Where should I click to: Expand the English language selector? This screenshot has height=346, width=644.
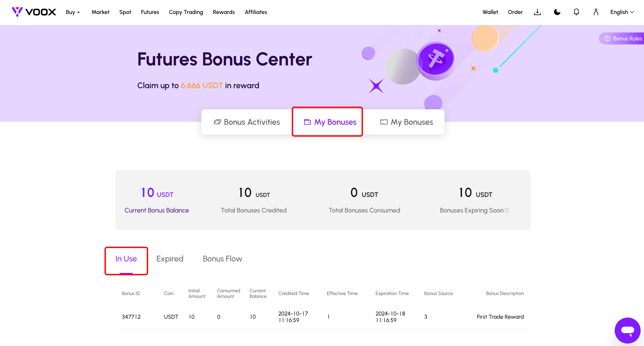coord(622,12)
